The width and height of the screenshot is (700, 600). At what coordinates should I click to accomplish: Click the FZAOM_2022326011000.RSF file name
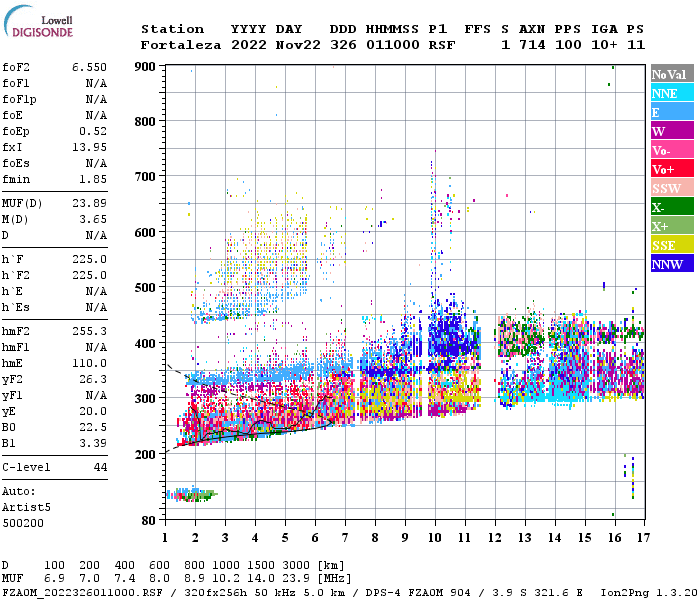tap(83, 593)
